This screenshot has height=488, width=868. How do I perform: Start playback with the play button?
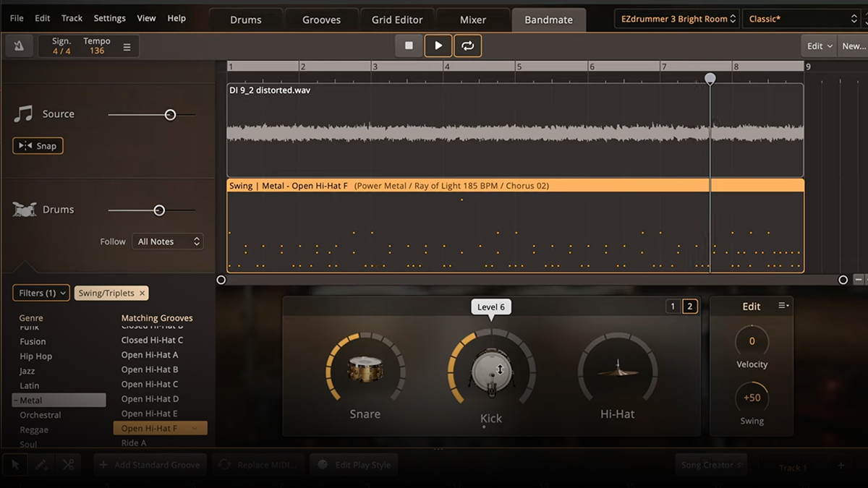point(438,46)
